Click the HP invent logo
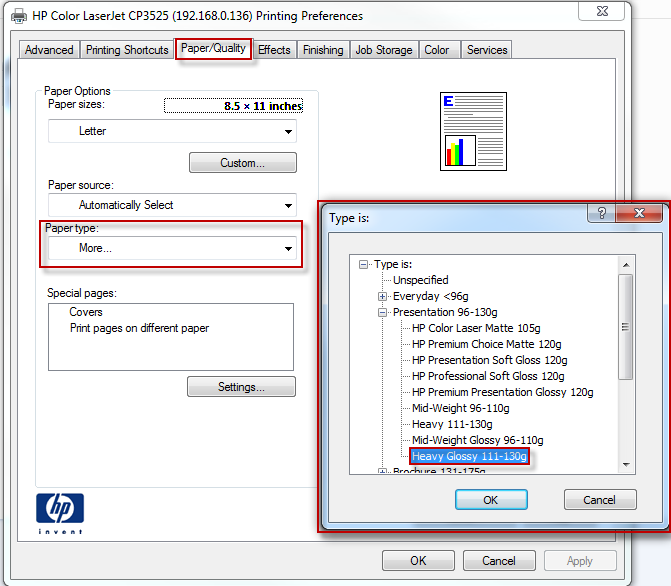The width and height of the screenshot is (671, 586). (x=60, y=513)
